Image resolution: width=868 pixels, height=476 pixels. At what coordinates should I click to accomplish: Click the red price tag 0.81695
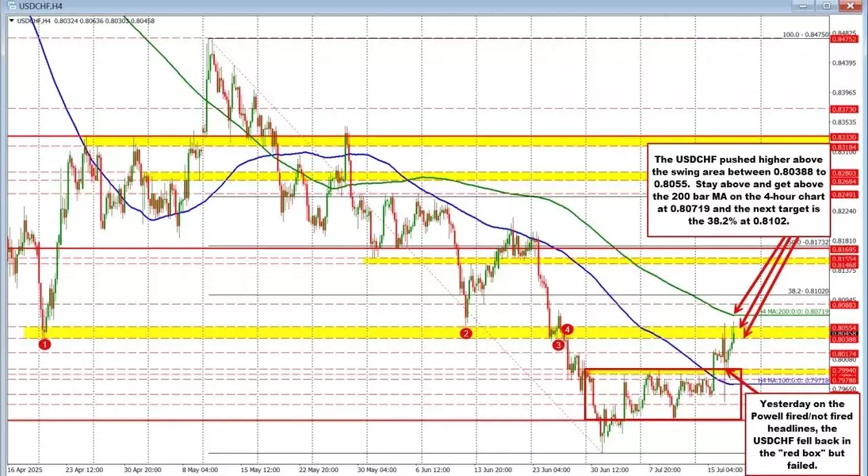843,249
